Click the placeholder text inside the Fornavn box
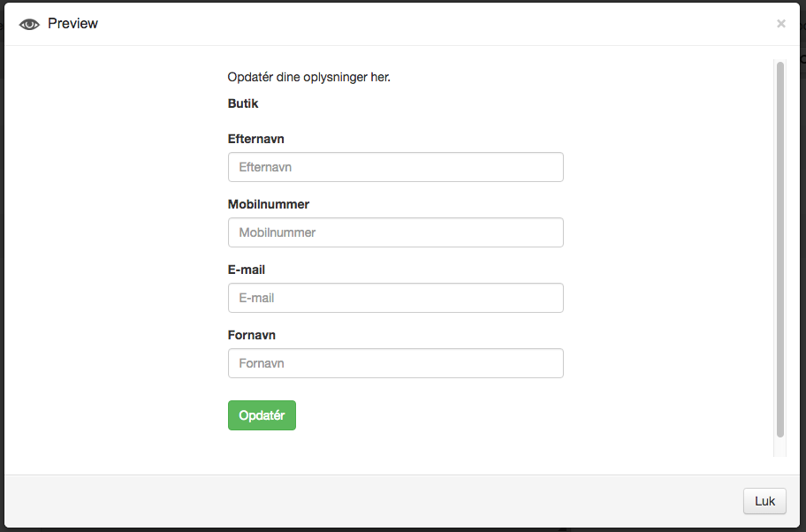 pos(261,363)
